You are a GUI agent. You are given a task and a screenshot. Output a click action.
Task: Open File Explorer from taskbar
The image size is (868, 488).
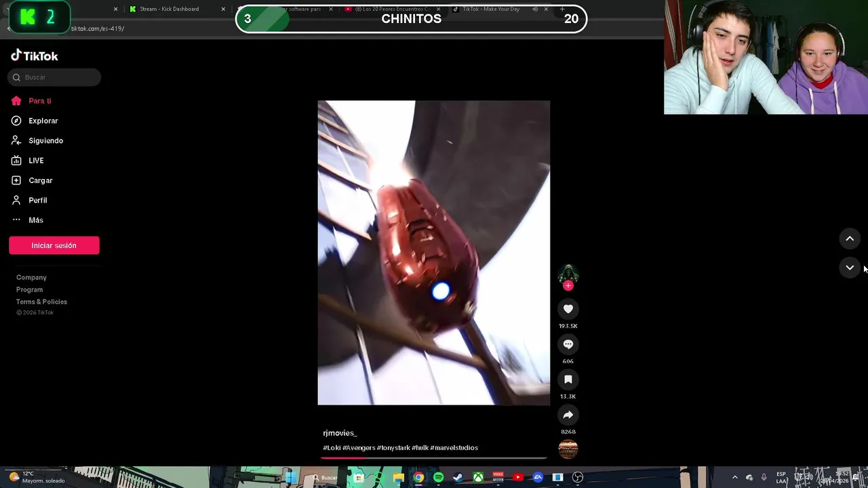click(x=399, y=478)
